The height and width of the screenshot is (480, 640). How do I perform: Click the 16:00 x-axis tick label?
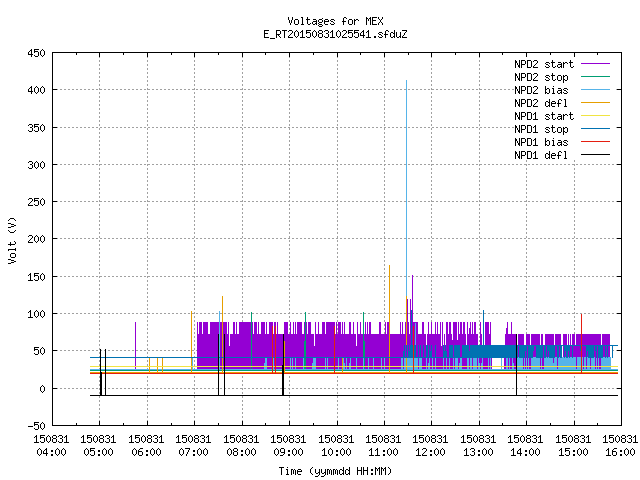[620, 452]
